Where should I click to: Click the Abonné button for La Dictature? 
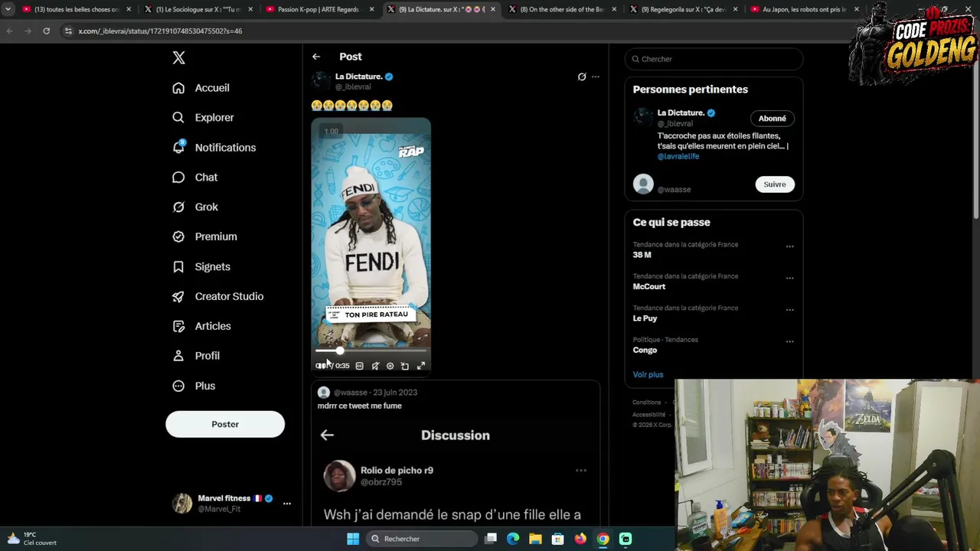pyautogui.click(x=772, y=119)
